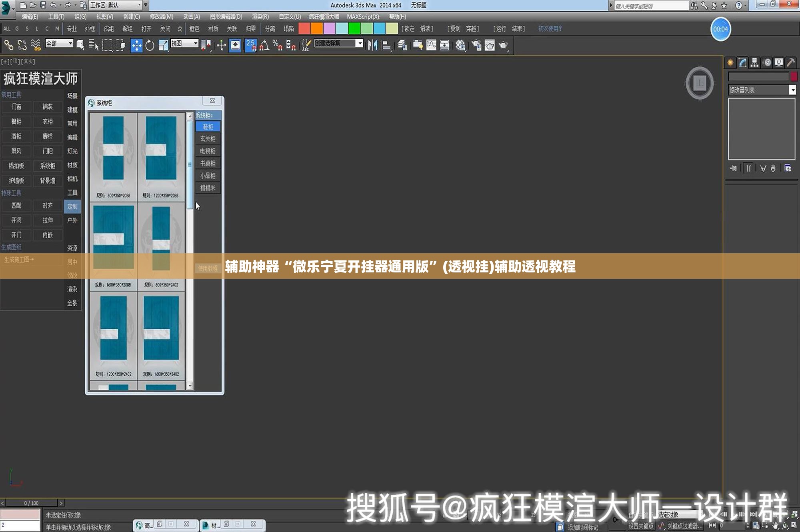This screenshot has height=532, width=800.
Task: Expand the 修改器列表 dropdown
Action: 762,90
